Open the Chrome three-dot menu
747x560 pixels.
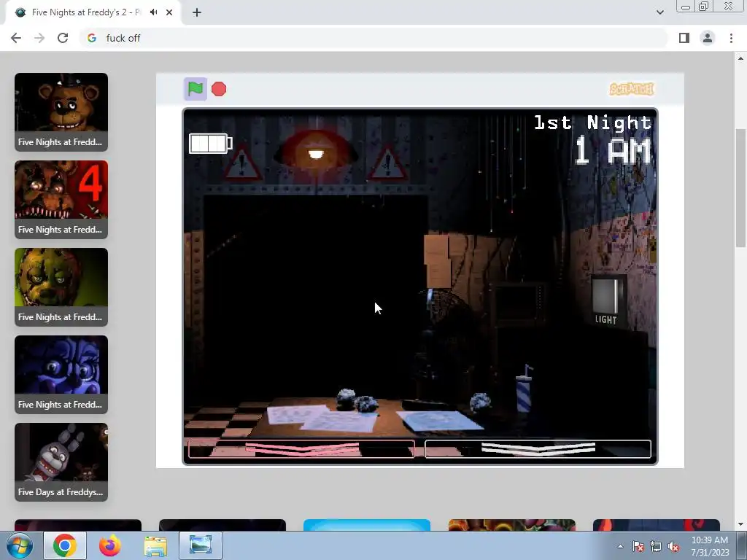pos(731,38)
